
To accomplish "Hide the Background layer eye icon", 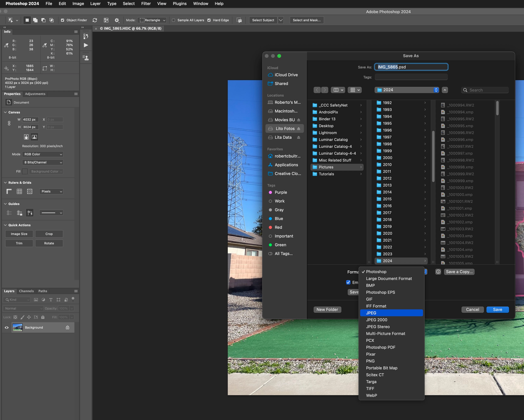I will coord(7,327).
